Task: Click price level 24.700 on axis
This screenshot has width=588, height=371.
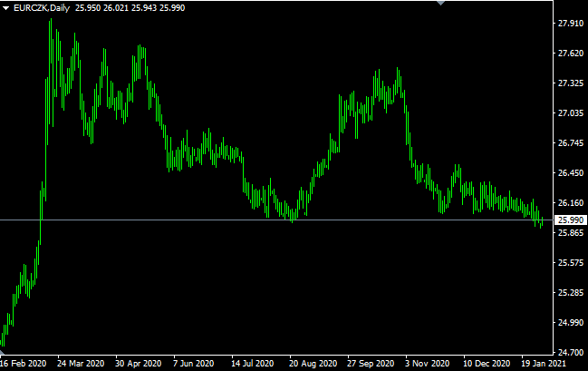Action: (x=571, y=353)
